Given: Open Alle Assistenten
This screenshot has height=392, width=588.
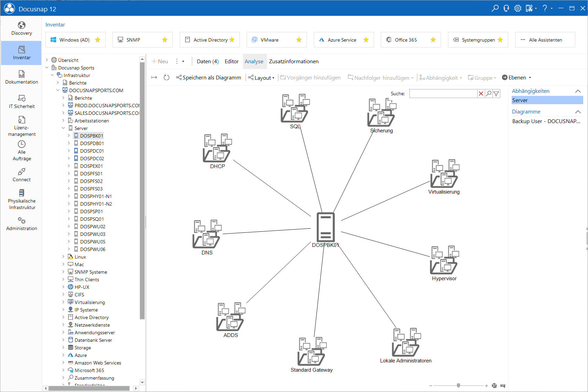Looking at the screenshot, I should (545, 40).
